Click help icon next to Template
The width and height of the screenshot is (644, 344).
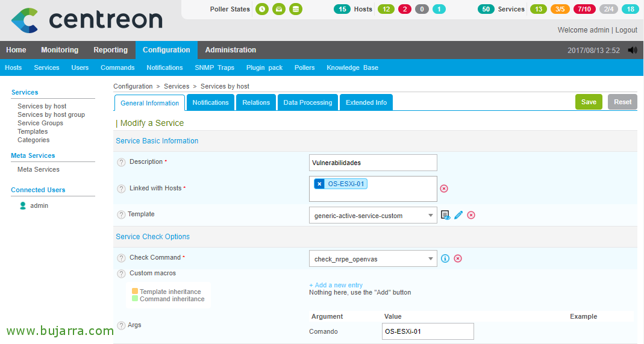121,214
